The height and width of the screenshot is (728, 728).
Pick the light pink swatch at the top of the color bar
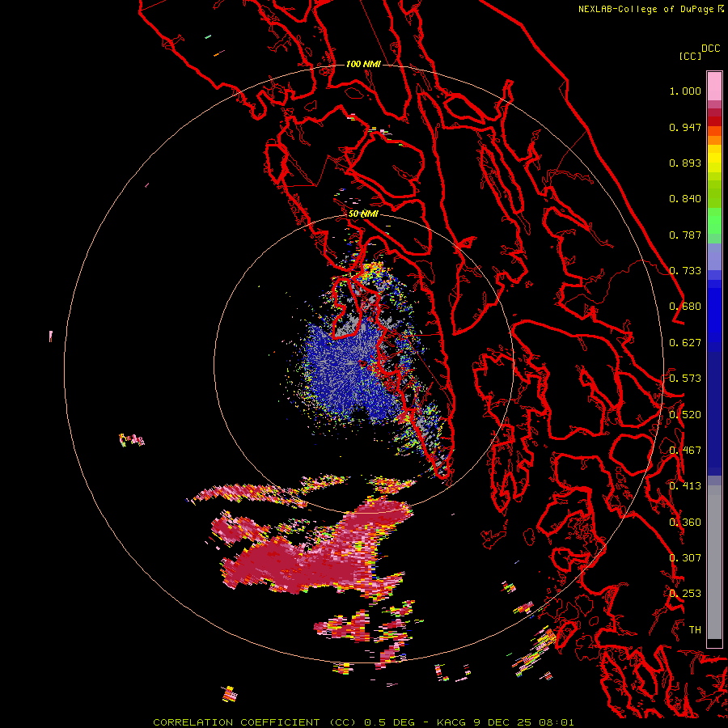pyautogui.click(x=714, y=86)
